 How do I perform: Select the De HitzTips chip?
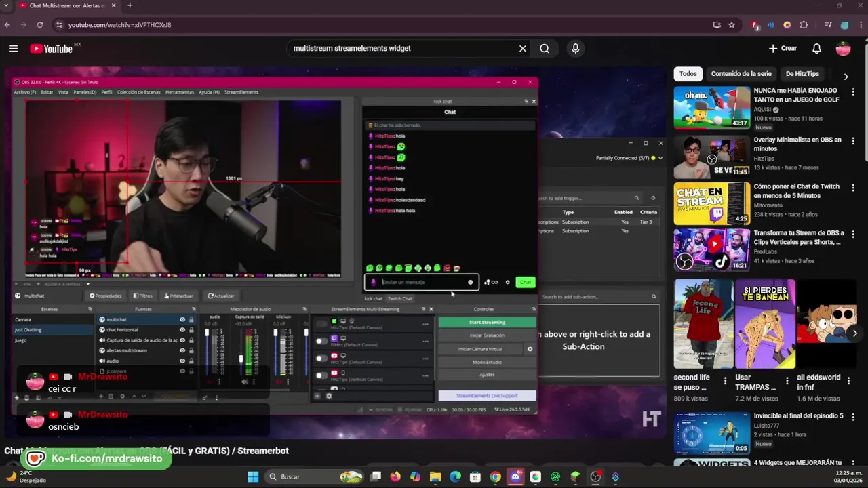(802, 73)
